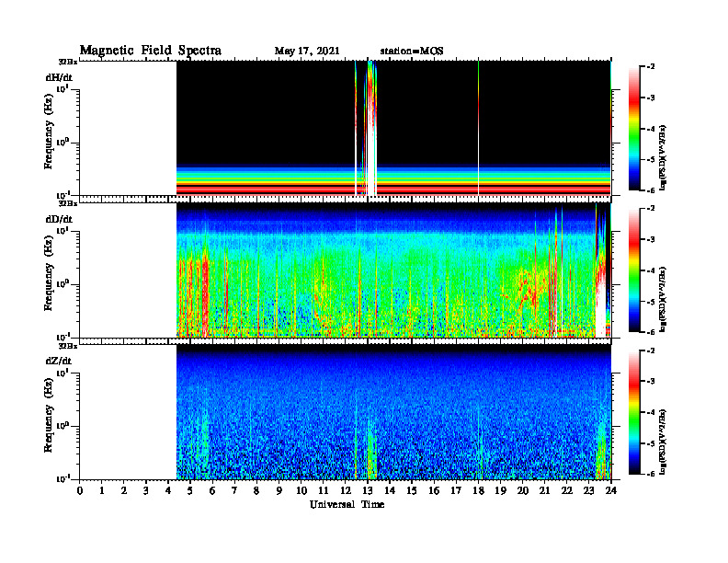Click hour tick label 19 on time axis
This screenshot has height=563, width=728.
click(500, 491)
